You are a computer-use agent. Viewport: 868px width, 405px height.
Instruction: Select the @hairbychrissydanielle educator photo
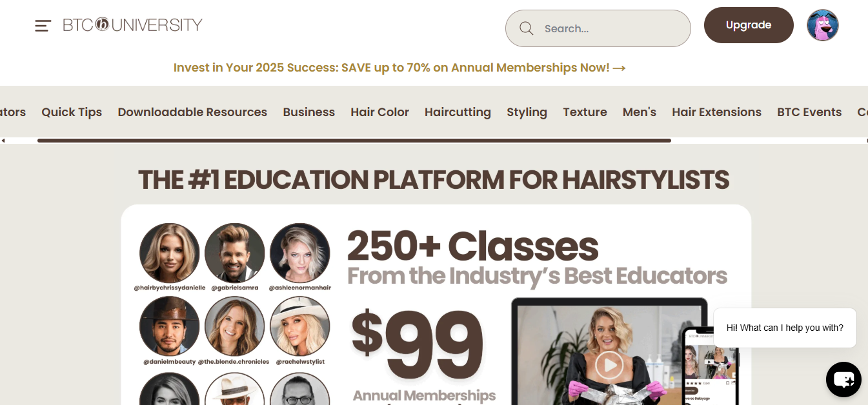coord(170,253)
